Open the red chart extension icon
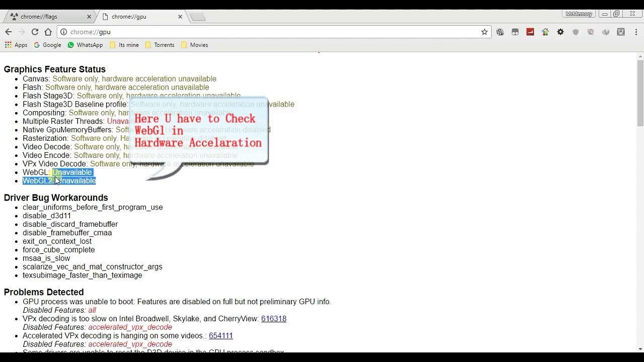The image size is (644, 362). [x=530, y=32]
